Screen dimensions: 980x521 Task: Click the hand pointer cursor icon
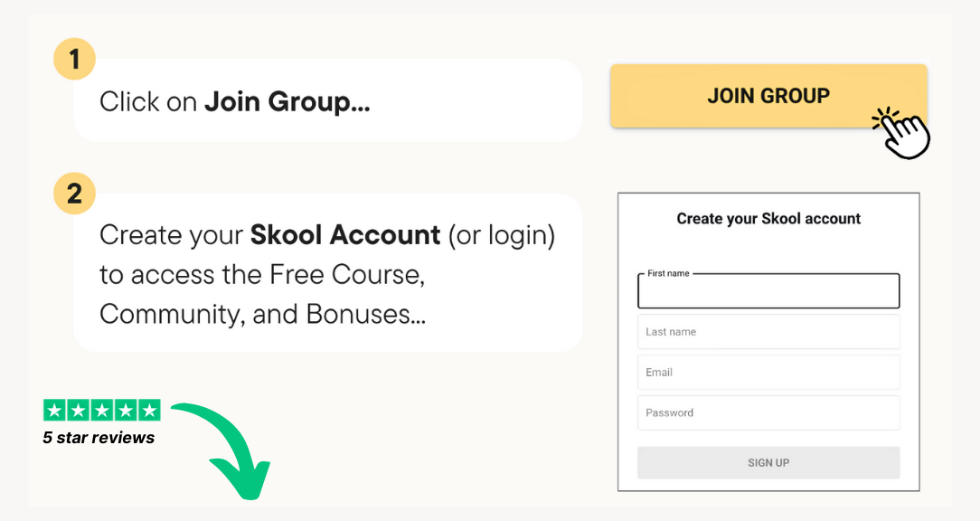point(902,133)
